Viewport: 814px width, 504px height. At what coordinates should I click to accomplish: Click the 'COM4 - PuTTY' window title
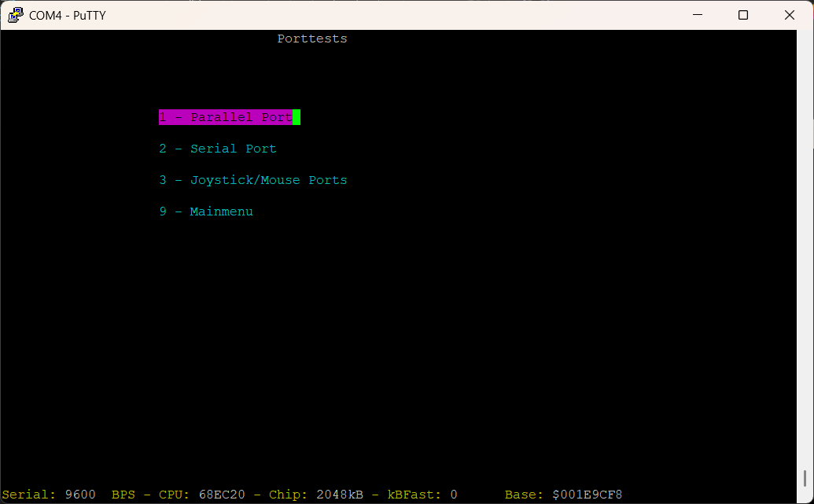tap(67, 15)
